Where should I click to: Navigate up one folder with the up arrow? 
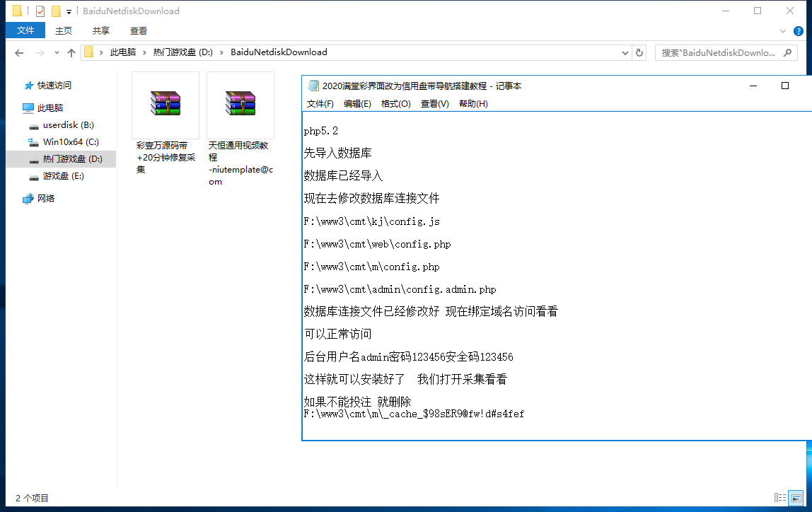pos(71,52)
